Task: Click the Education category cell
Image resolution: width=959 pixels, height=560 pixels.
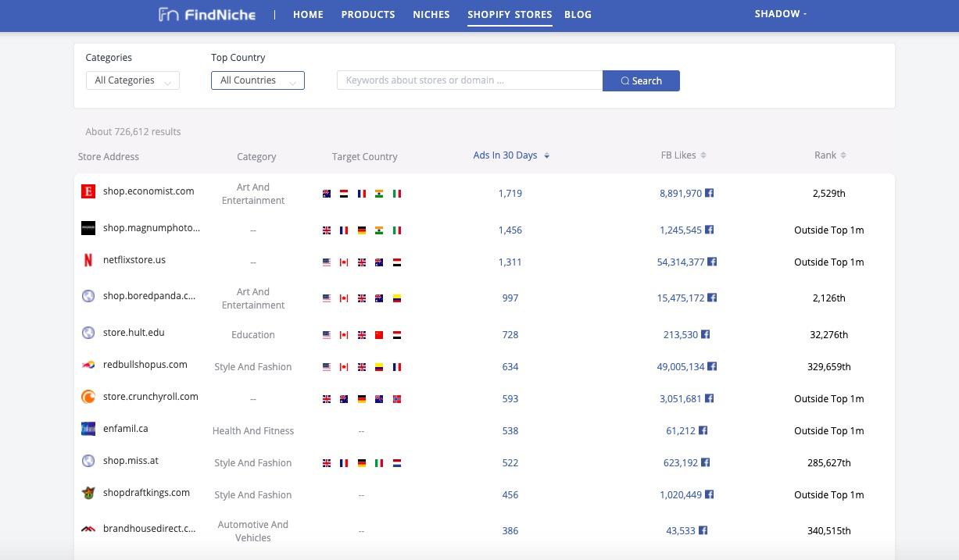Action: (253, 335)
